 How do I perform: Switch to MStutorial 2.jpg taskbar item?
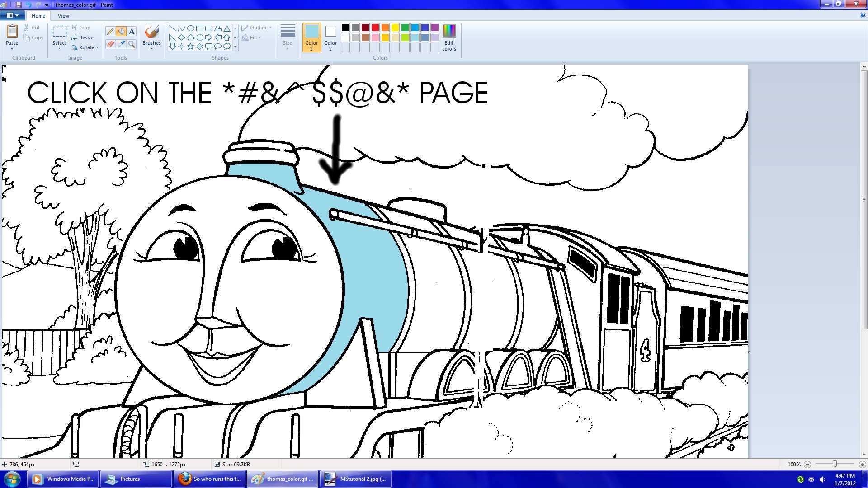click(x=356, y=479)
